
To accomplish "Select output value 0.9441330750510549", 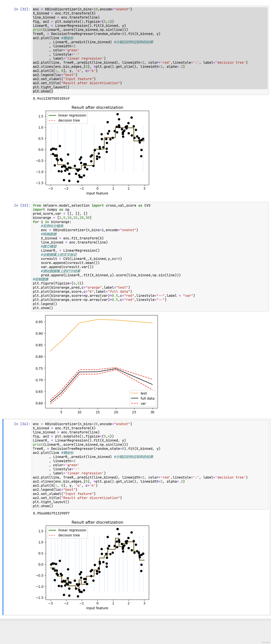I will (51, 99).
